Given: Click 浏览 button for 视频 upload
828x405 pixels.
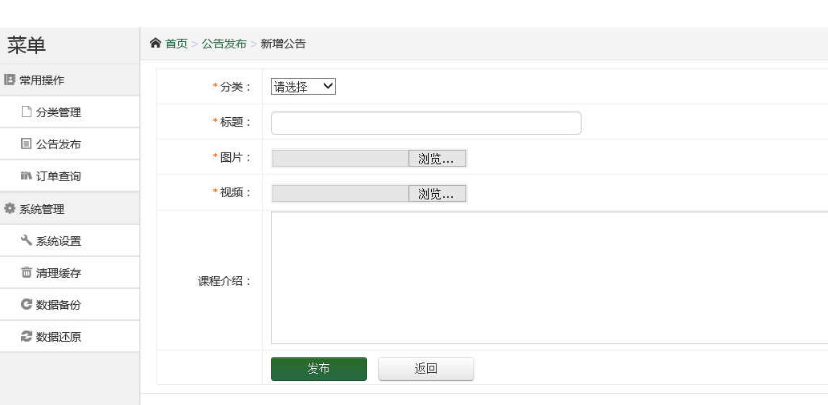Looking at the screenshot, I should click(436, 194).
